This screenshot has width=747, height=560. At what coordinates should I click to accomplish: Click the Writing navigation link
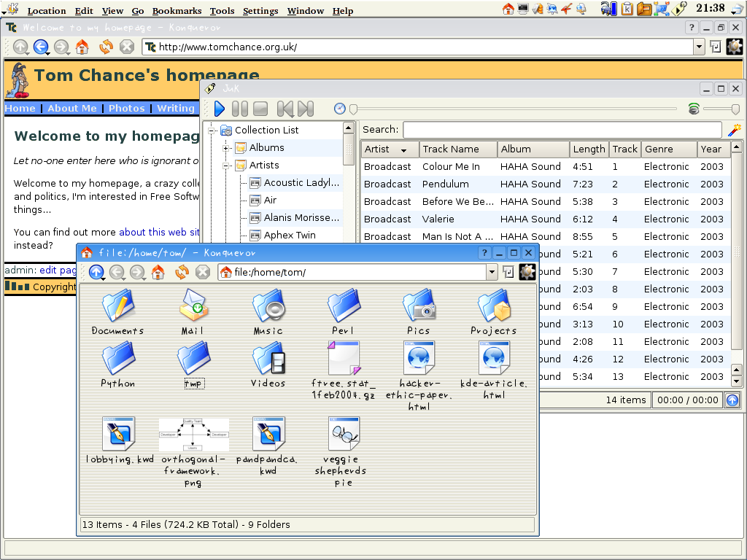click(x=176, y=108)
